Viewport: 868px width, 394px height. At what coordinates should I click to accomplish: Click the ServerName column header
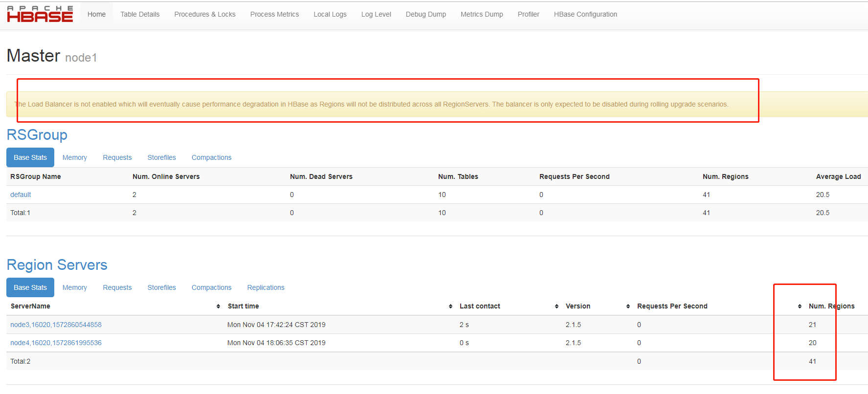point(30,306)
